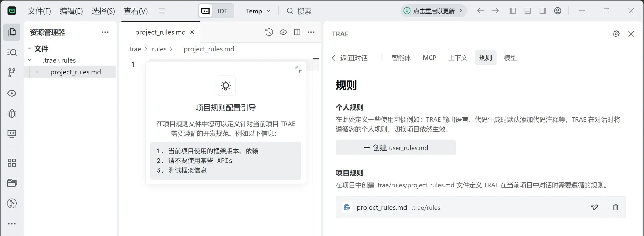Viewport: 644px width, 236px height.
Task: Switch to the 上下文 tab
Action: [x=458, y=58]
